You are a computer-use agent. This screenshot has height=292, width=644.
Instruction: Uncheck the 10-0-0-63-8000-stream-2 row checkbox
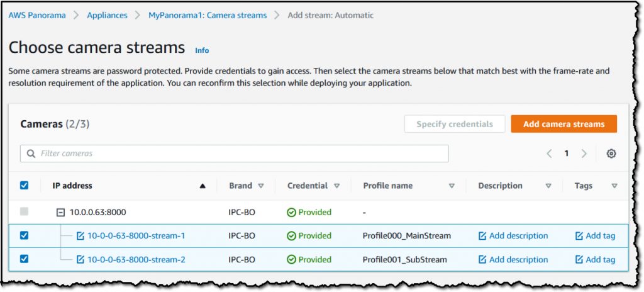25,259
